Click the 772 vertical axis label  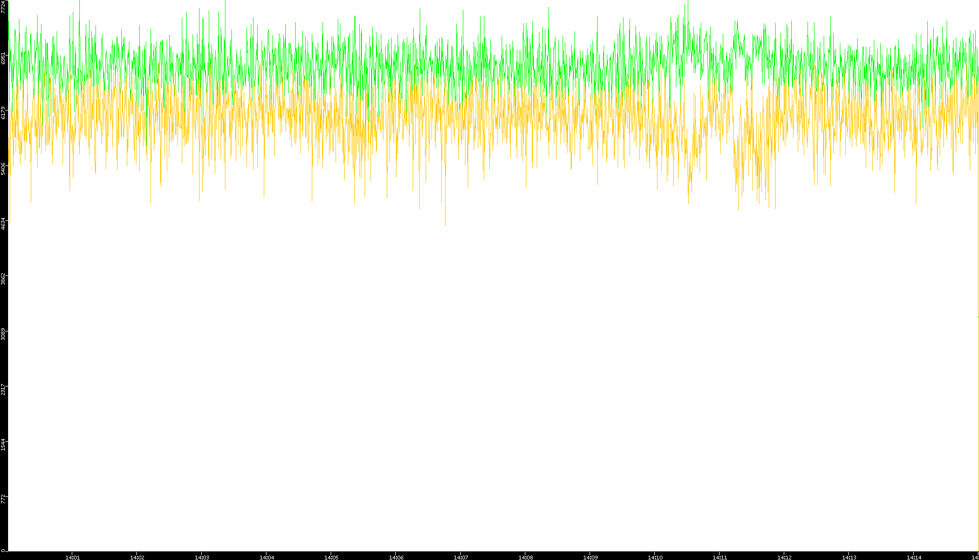click(4, 499)
